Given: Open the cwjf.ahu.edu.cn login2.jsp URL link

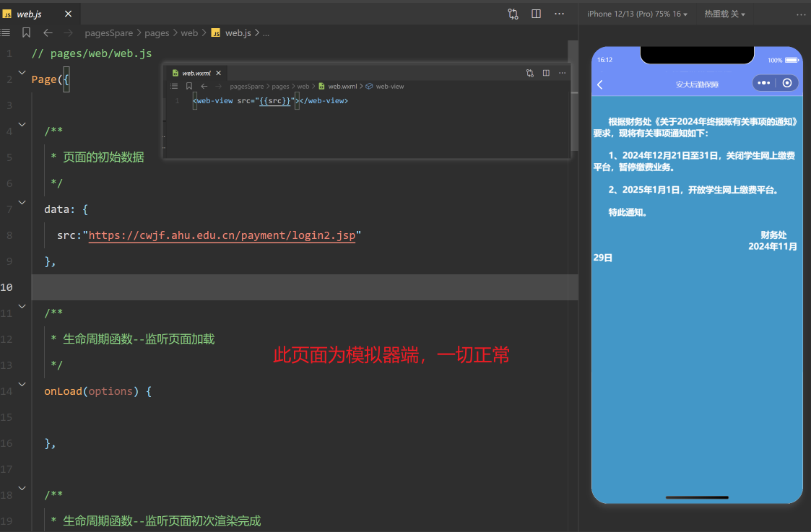Looking at the screenshot, I should (x=222, y=235).
